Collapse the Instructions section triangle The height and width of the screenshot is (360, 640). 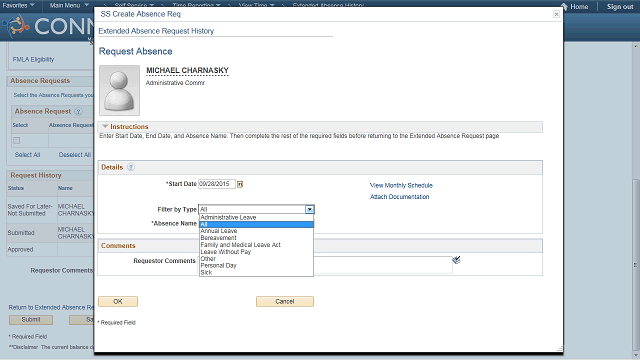pos(105,127)
